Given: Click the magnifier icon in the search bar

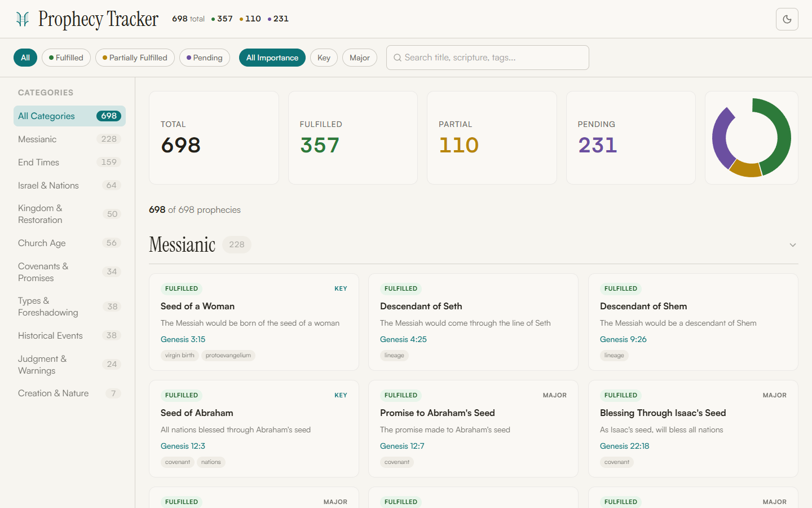Looking at the screenshot, I should tap(398, 58).
